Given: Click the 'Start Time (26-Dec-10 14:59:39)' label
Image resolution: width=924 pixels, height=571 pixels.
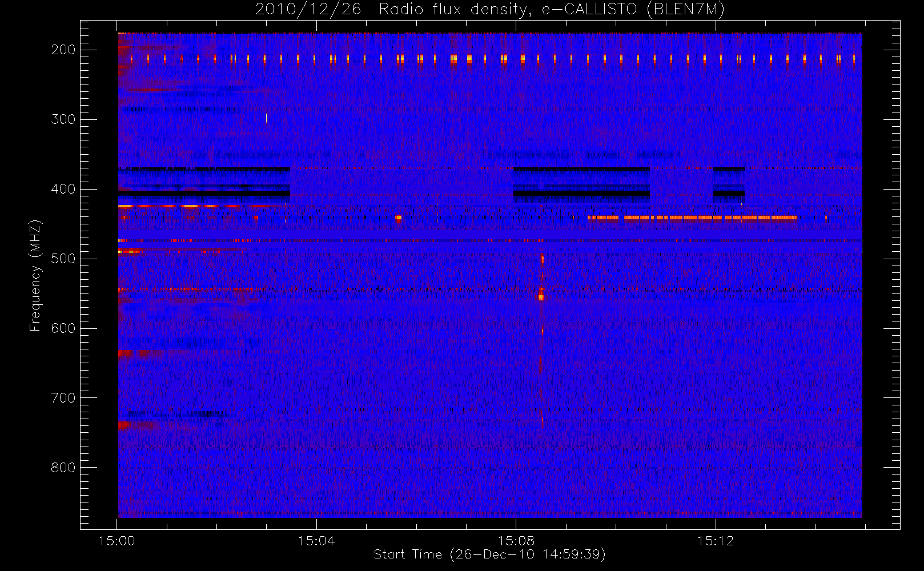Looking at the screenshot, I should [489, 554].
